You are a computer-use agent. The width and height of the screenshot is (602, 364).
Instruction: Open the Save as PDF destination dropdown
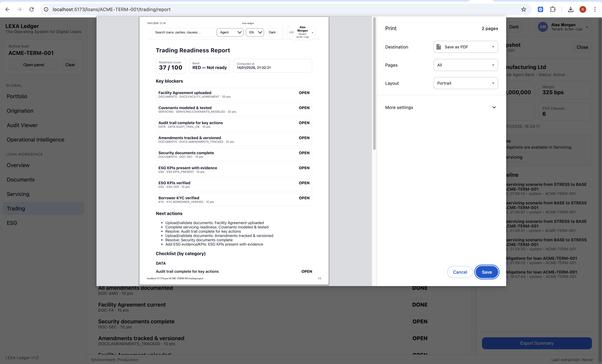[x=465, y=47]
